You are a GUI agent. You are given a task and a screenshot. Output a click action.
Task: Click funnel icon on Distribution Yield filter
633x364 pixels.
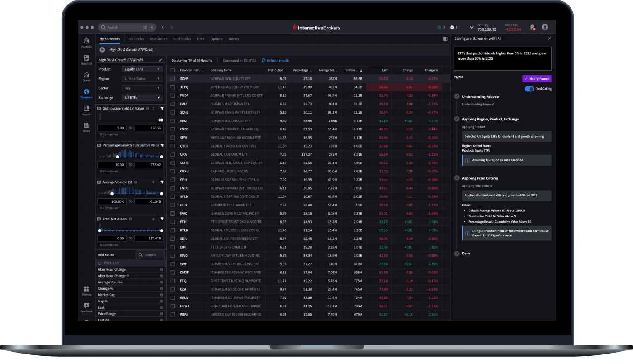click(x=162, y=108)
